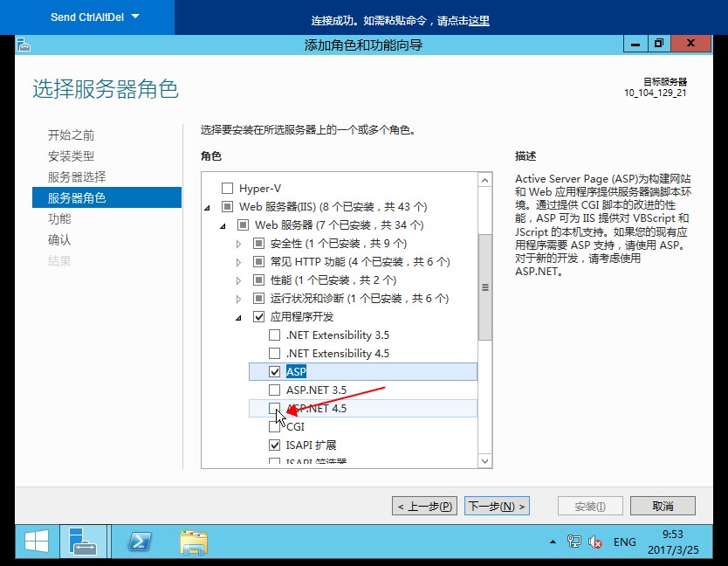
Task: Toggle the 常见 HTTP 功能 checkbox
Action: 258,262
